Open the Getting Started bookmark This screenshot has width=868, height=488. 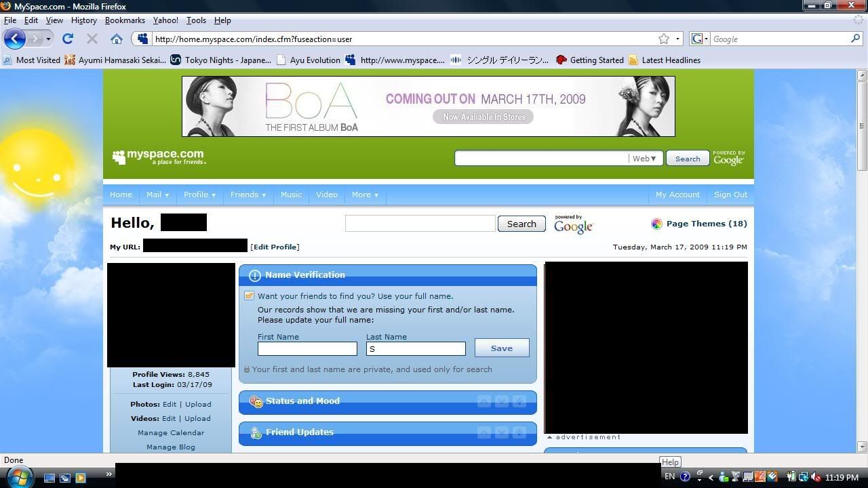point(590,60)
